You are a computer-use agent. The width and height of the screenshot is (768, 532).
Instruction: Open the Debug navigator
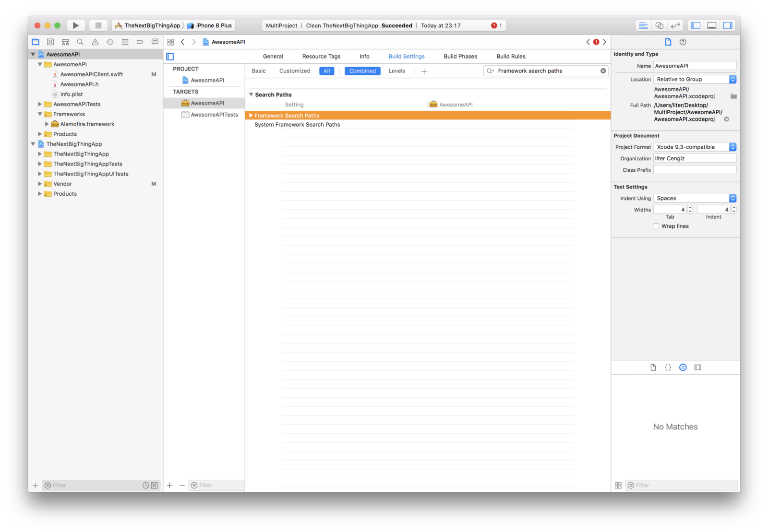pyautogui.click(x=125, y=42)
